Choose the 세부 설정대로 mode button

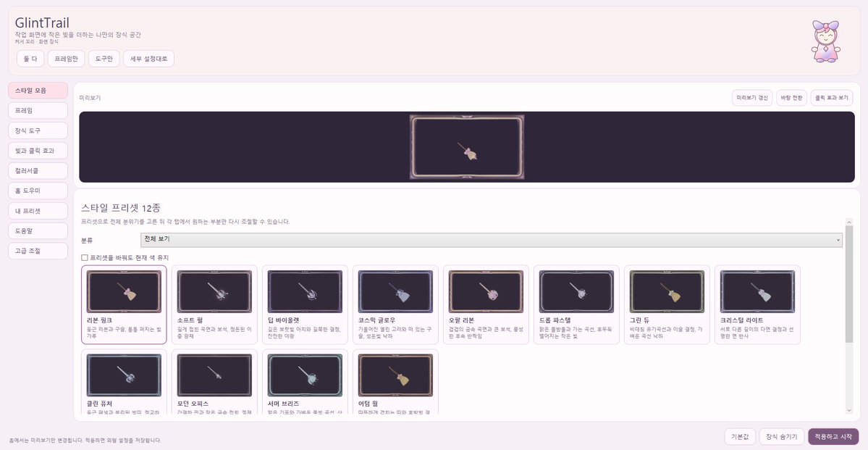149,59
